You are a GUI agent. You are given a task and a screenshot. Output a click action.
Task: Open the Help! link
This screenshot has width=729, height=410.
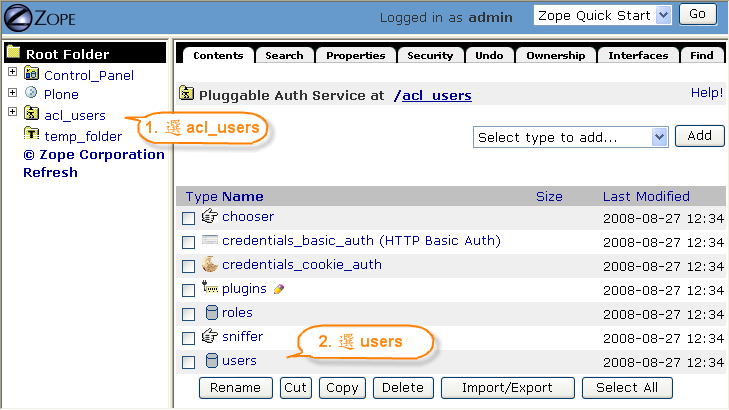click(707, 93)
